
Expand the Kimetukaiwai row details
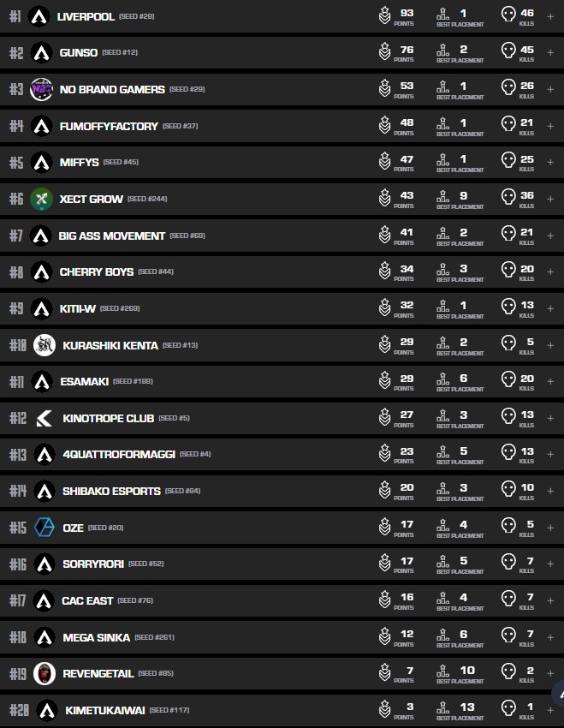(x=550, y=710)
